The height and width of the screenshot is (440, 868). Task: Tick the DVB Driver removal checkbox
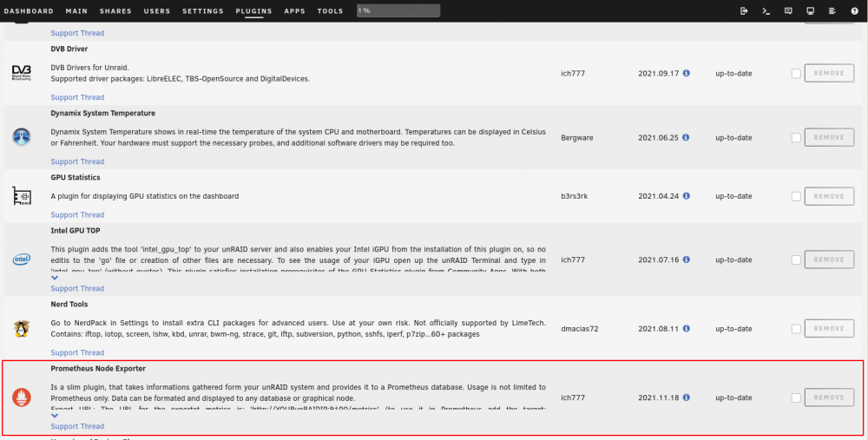coord(796,73)
